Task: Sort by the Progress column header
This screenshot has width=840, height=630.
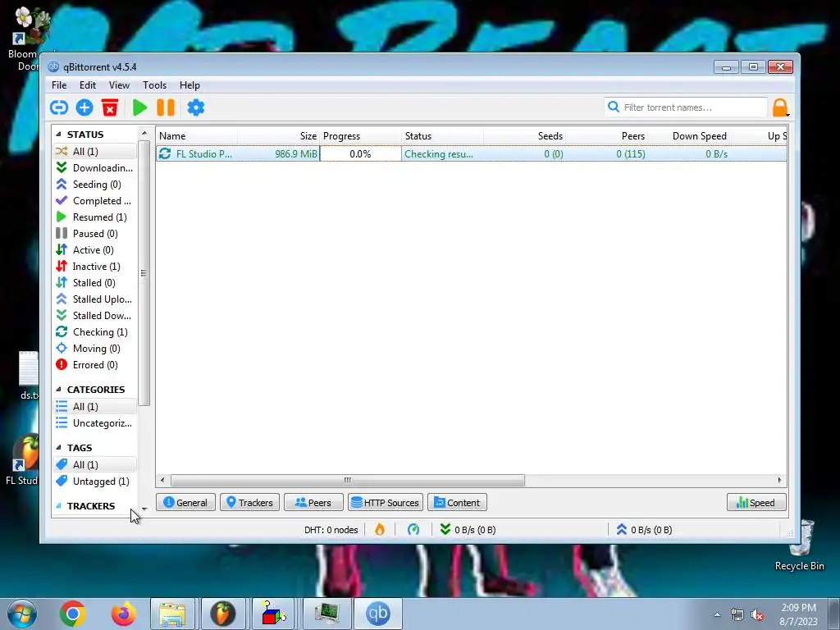Action: pyautogui.click(x=361, y=136)
